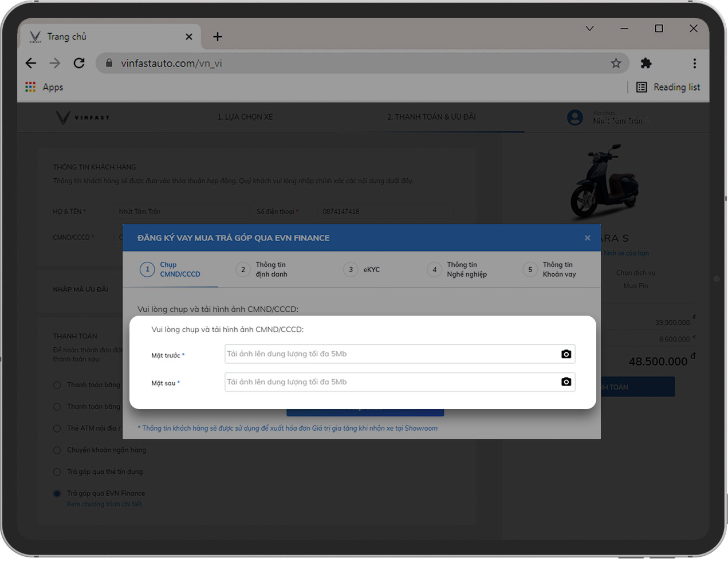Open the browser extensions puzzle icon
This screenshot has width=728, height=562.
click(x=646, y=63)
